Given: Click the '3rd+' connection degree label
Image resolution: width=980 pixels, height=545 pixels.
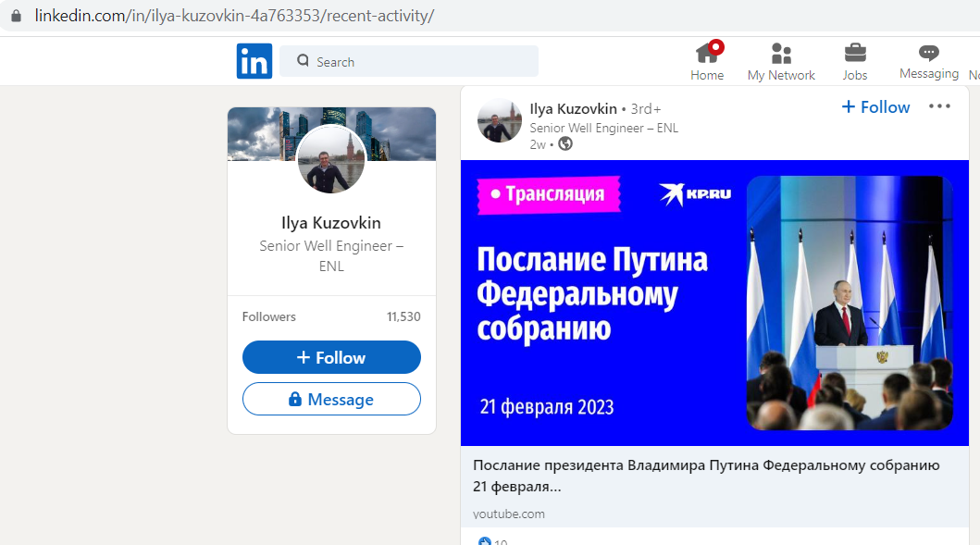Looking at the screenshot, I should pos(646,109).
